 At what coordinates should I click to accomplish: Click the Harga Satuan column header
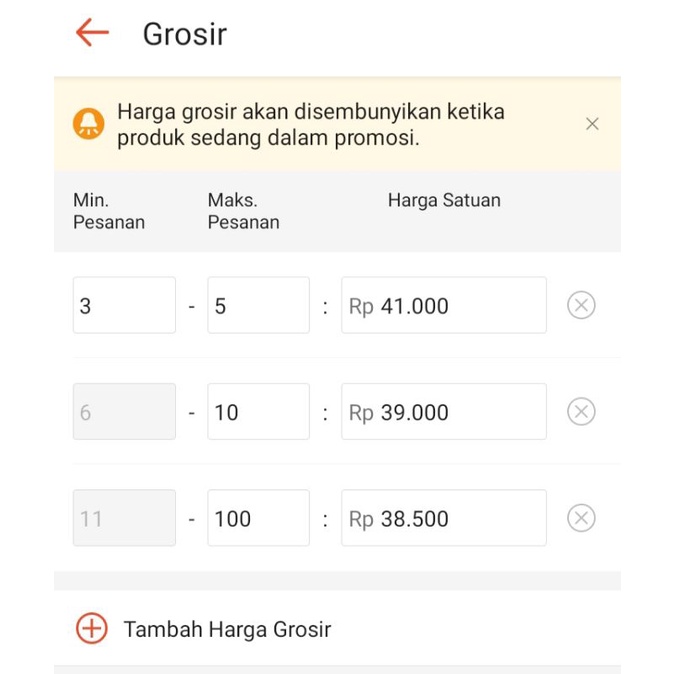[444, 200]
